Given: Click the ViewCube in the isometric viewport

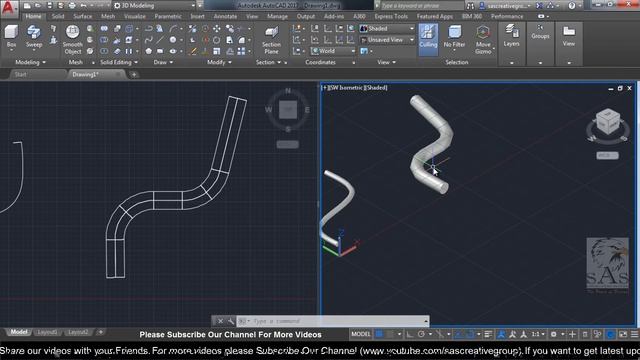Looking at the screenshot, I should pyautogui.click(x=607, y=122).
